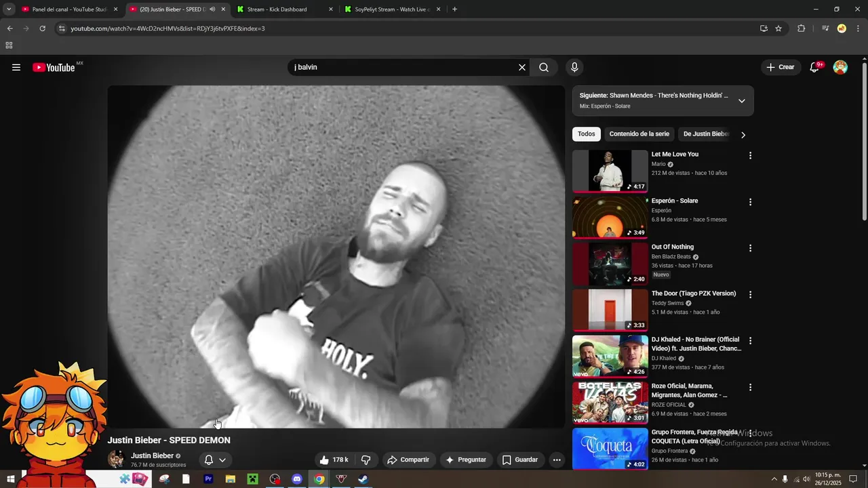Image resolution: width=868 pixels, height=488 pixels.
Task: Open Discord from the taskbar
Action: tap(297, 479)
